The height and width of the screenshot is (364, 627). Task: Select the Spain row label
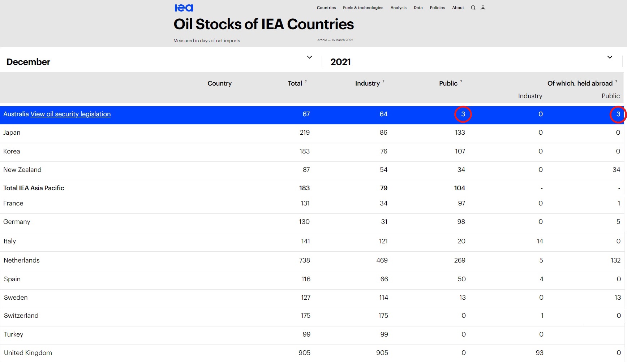tap(12, 279)
